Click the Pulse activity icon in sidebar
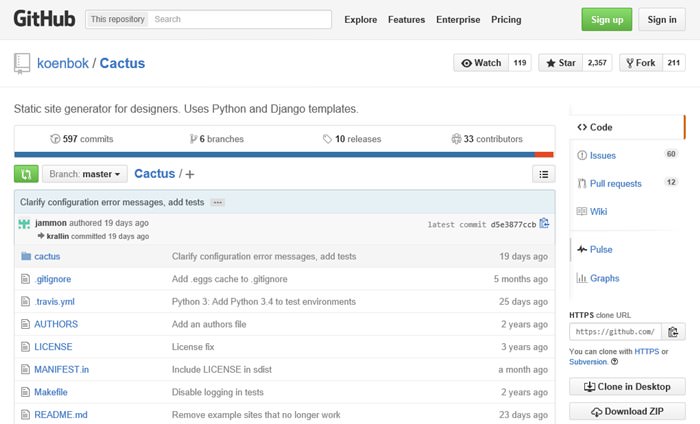700x424 pixels. click(x=582, y=249)
